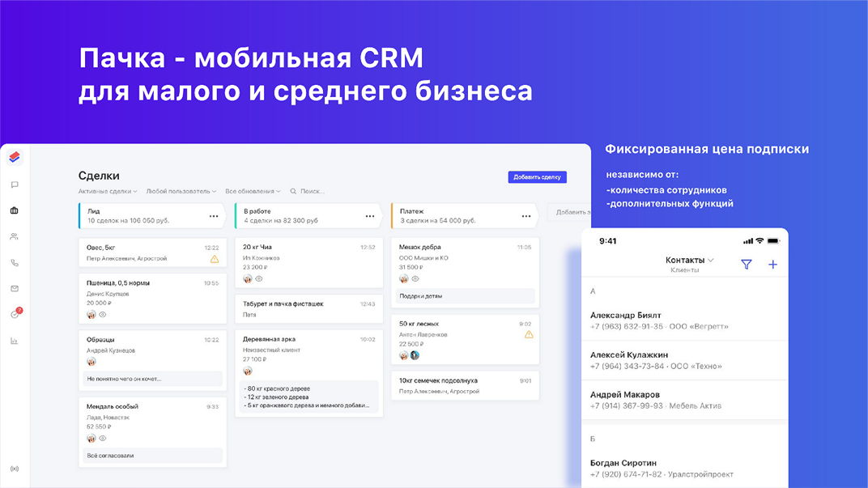Click the Добавить сделку button
This screenshot has width=868, height=488.
coord(537,176)
